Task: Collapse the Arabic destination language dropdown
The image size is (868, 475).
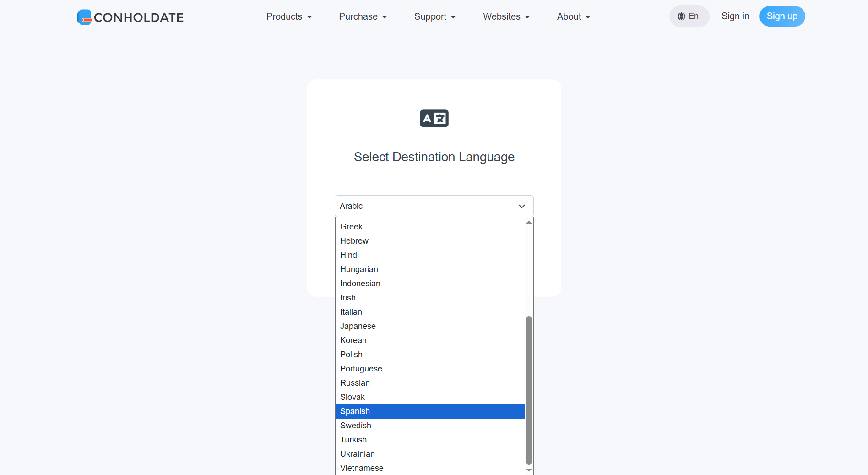Action: coord(434,206)
